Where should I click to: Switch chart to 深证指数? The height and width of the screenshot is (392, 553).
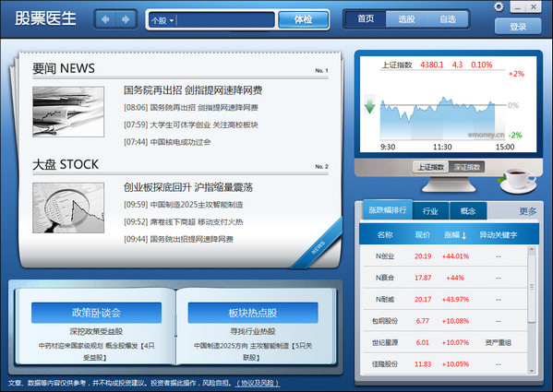pos(466,167)
